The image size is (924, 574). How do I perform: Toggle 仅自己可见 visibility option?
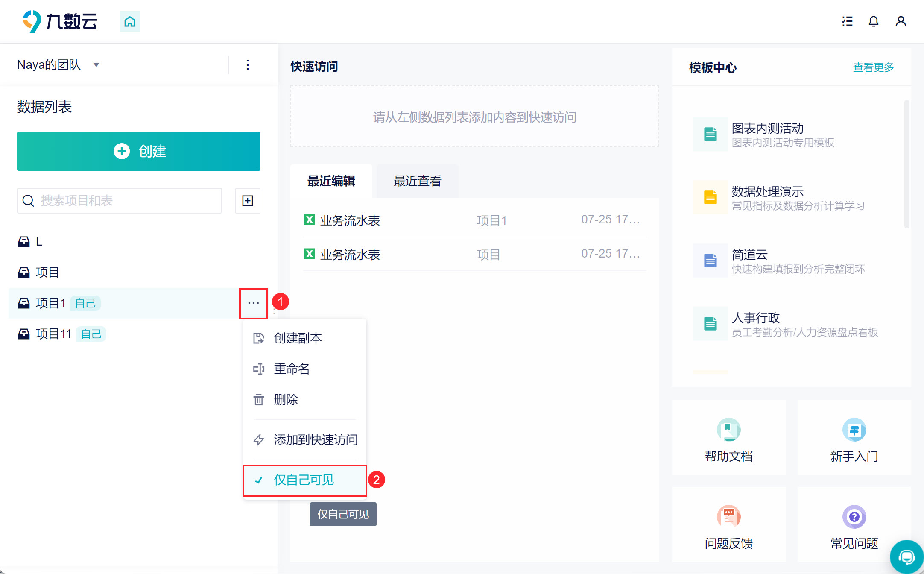click(304, 480)
